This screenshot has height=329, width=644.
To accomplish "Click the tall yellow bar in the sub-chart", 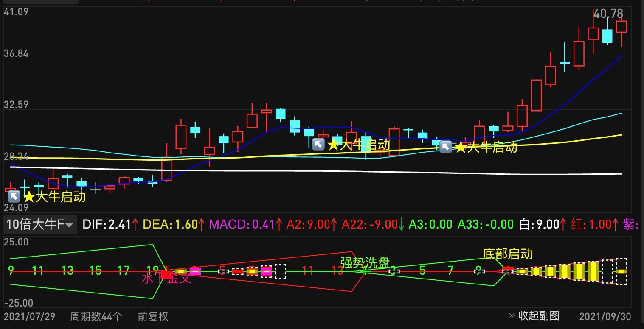I will click(593, 271).
